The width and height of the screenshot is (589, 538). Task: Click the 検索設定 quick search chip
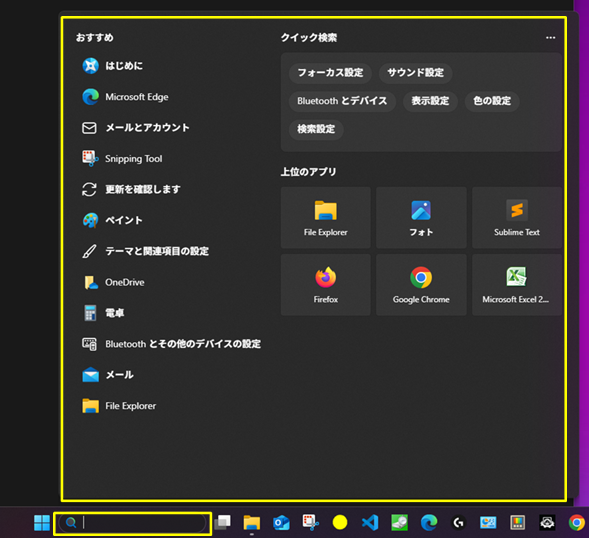click(x=316, y=129)
